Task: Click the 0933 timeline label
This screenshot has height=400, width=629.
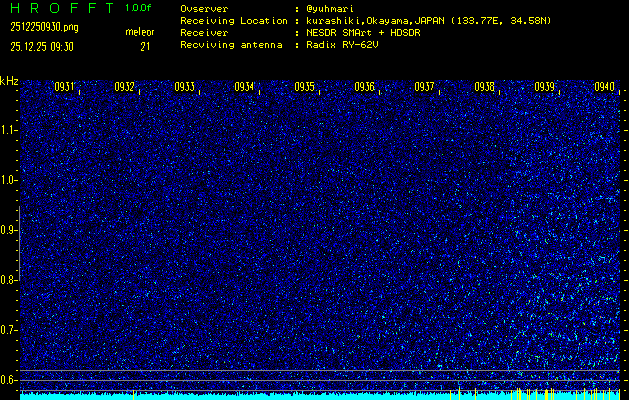Action: (184, 87)
